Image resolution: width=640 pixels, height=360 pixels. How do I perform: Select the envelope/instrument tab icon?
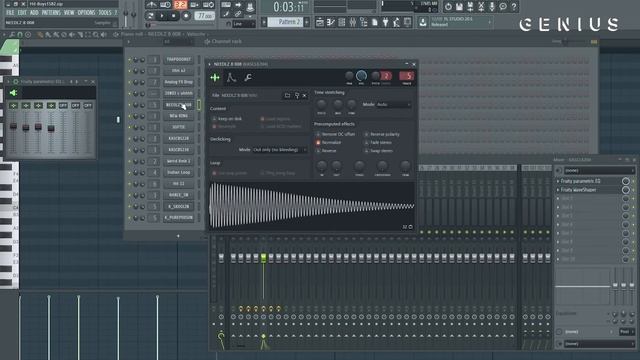231,77
